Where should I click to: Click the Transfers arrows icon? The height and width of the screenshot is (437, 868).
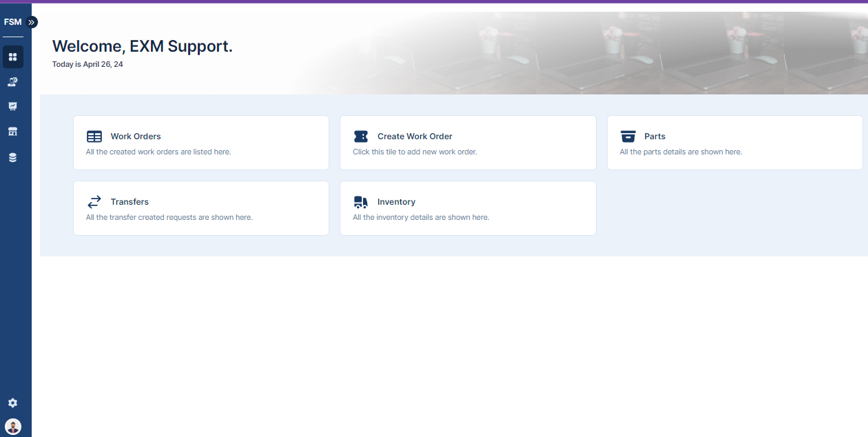(x=94, y=202)
